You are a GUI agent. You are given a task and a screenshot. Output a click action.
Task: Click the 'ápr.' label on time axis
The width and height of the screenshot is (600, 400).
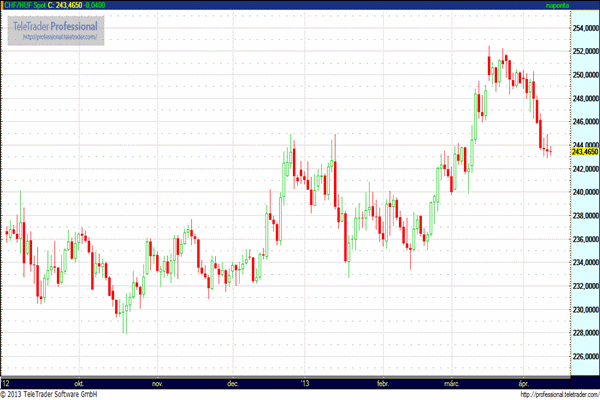[527, 383]
